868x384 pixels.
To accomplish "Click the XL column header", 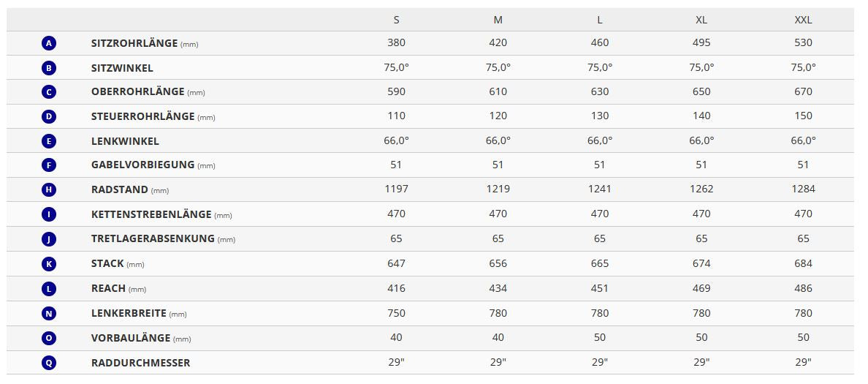I will click(x=701, y=20).
